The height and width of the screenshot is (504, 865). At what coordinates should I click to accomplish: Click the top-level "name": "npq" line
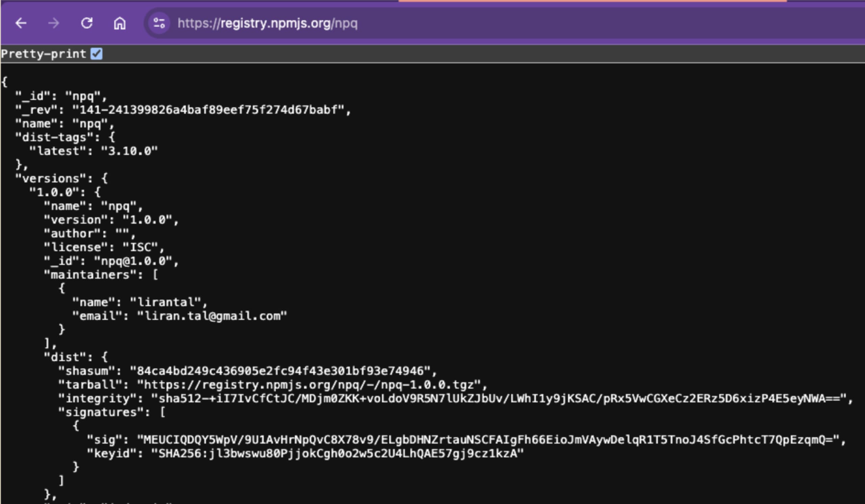[x=65, y=124]
